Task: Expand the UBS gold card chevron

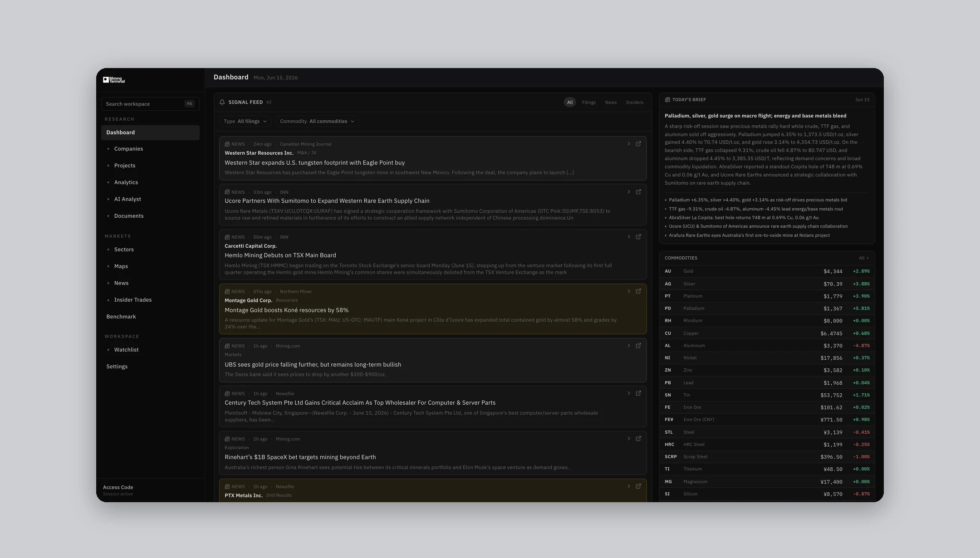Action: pos(629,346)
